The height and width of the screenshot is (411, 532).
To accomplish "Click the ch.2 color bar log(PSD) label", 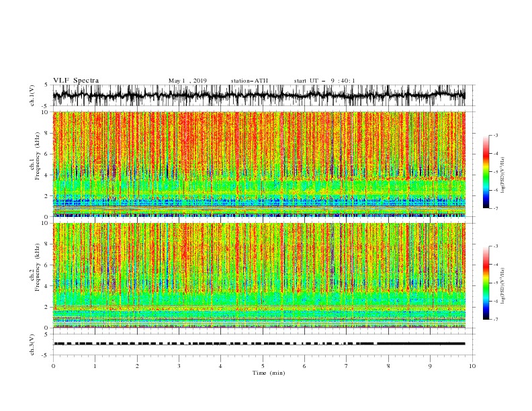I will [503, 285].
